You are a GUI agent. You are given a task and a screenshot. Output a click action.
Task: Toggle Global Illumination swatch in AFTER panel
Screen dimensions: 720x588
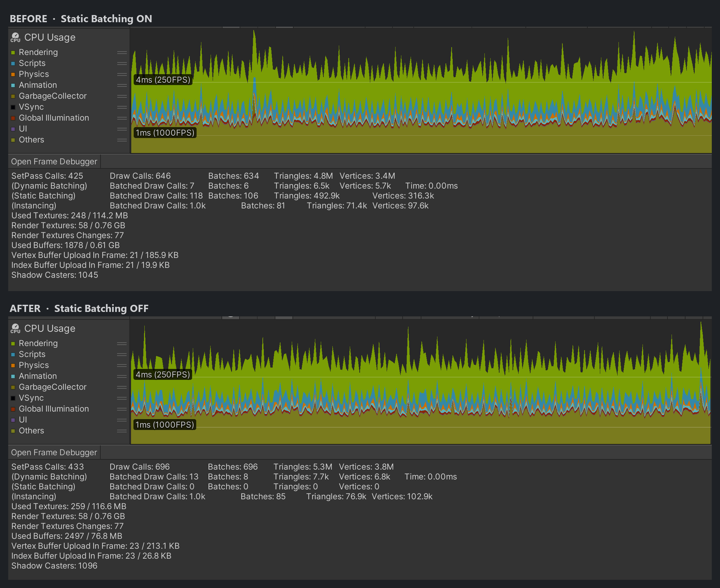pyautogui.click(x=13, y=409)
